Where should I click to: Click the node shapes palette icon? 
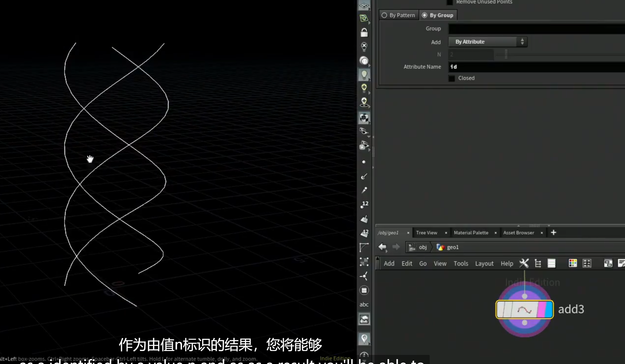point(587,264)
